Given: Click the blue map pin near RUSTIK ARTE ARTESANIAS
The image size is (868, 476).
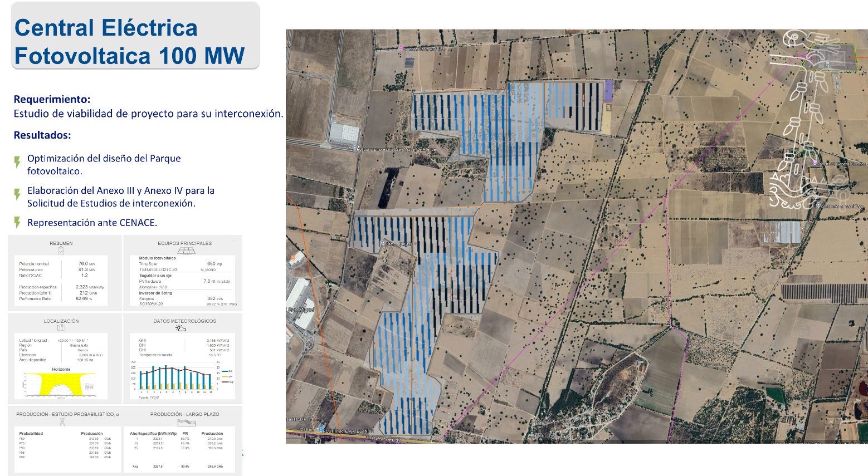Looking at the screenshot, I should 321,430.
